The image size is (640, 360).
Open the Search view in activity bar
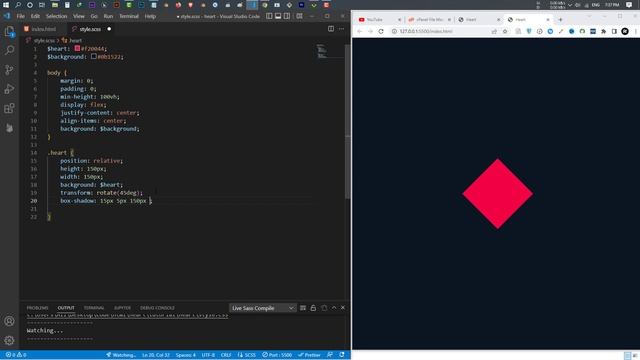(x=9, y=50)
